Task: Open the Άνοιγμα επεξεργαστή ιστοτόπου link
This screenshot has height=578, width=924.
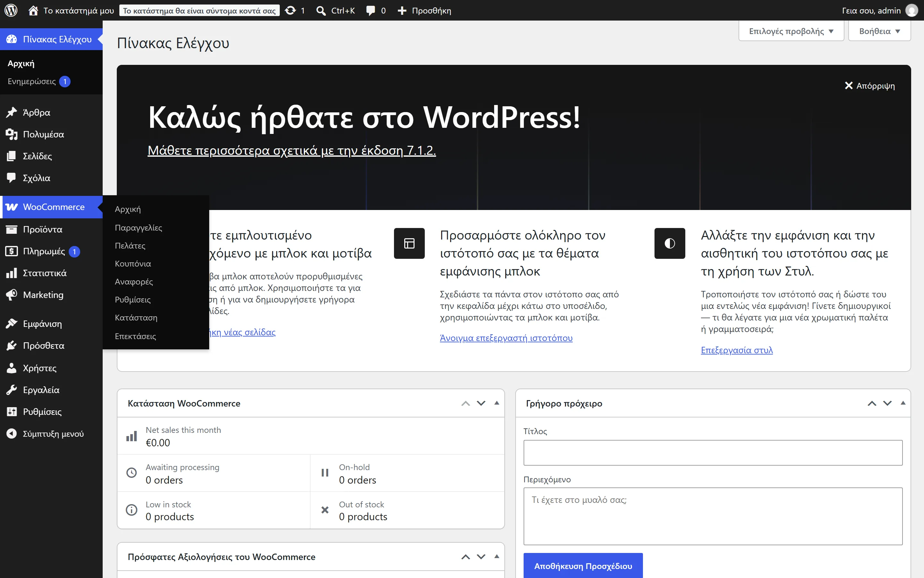Action: point(506,338)
